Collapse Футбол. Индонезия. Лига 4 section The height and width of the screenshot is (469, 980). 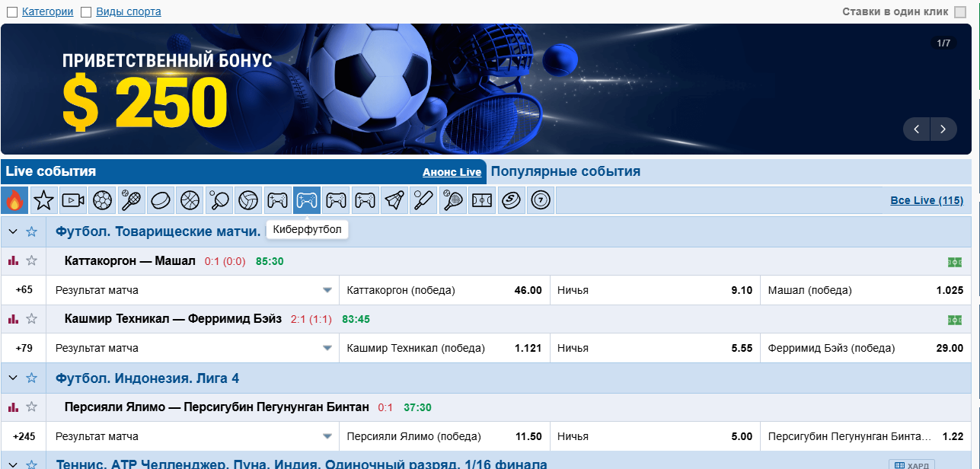pyautogui.click(x=13, y=378)
